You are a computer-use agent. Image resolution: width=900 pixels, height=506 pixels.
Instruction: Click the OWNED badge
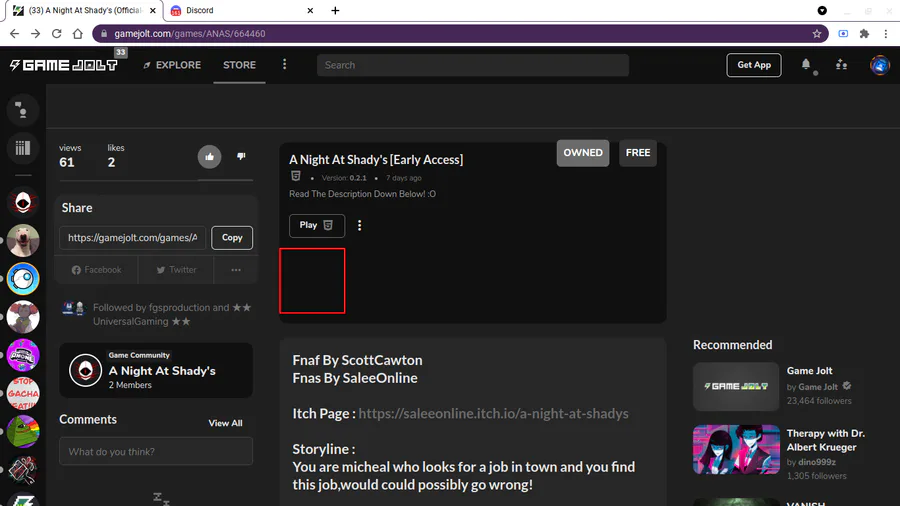pos(583,153)
